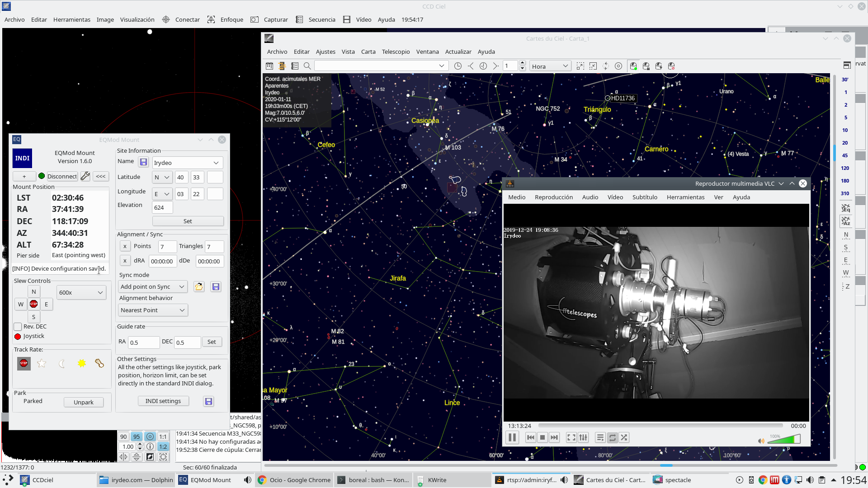Click VLC playback position bar
The height and width of the screenshot is (488, 868).
[x=660, y=426]
